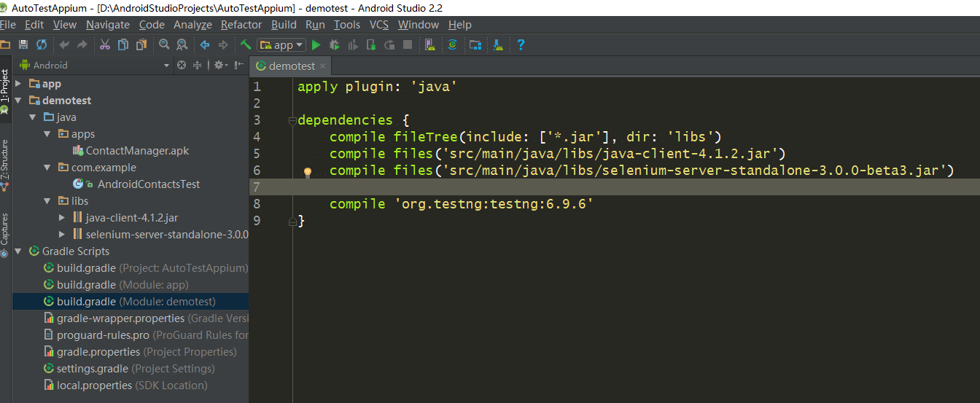Collapse the demotest module node
This screenshot has width=980, height=403.
pos(19,101)
